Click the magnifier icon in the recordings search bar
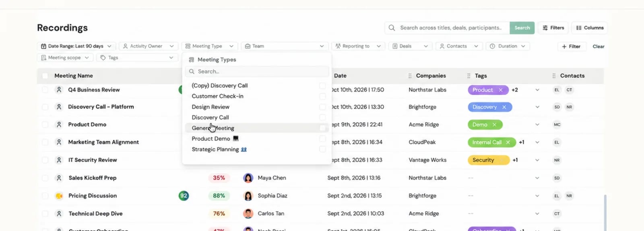 click(392, 28)
